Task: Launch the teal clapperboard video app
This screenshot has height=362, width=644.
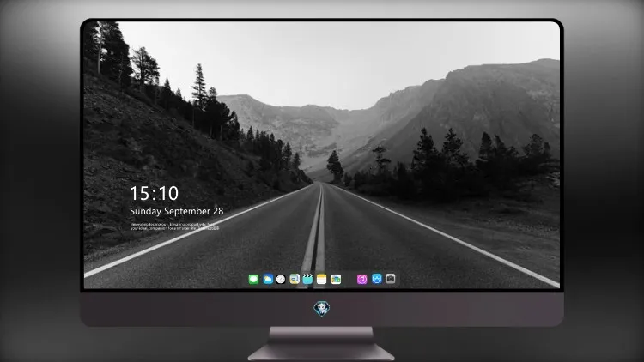Action: pos(307,279)
